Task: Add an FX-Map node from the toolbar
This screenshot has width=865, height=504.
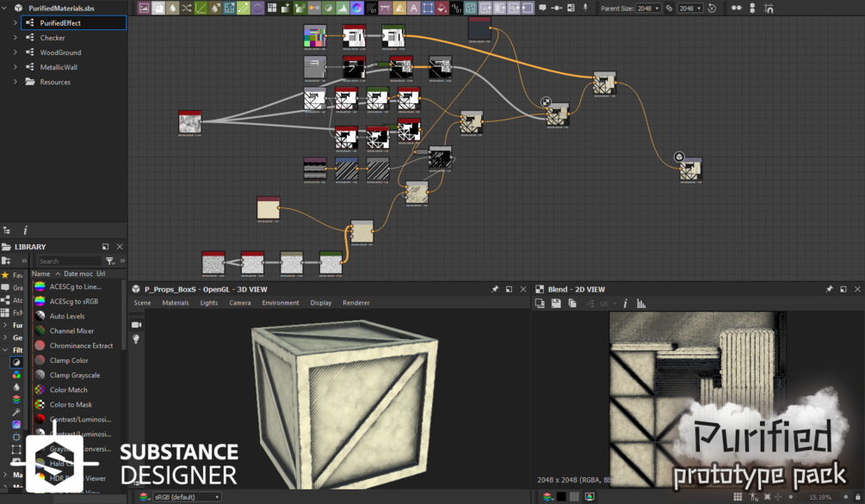Action: click(x=271, y=8)
